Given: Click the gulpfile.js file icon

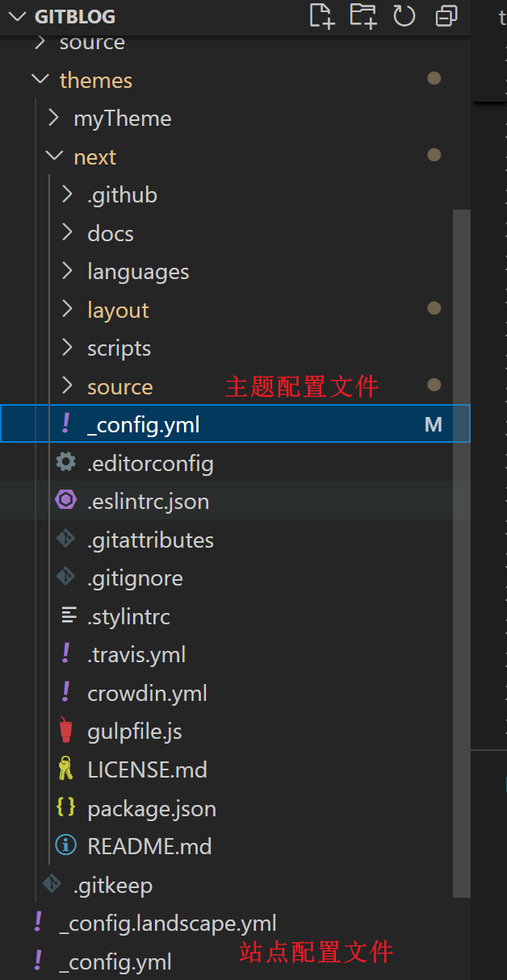Looking at the screenshot, I should click(65, 732).
